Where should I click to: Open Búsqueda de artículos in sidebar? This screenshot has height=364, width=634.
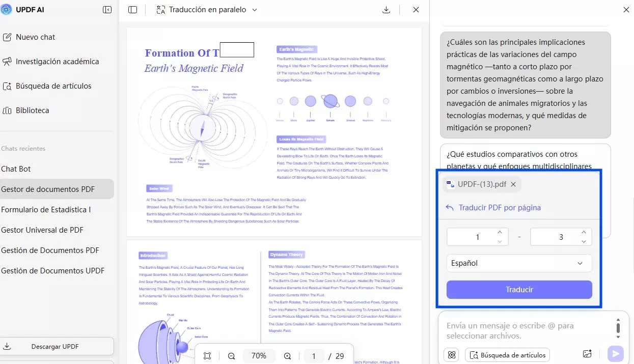click(x=47, y=86)
